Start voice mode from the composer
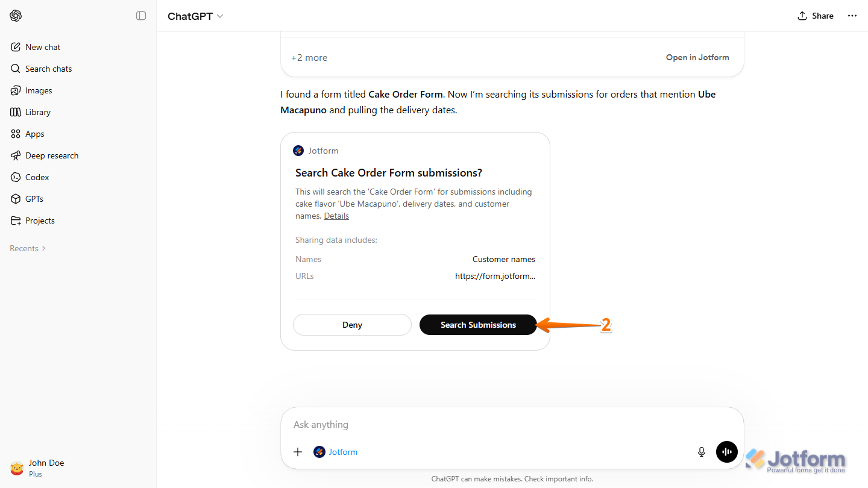Viewport: 868px width, 488px height. (726, 451)
